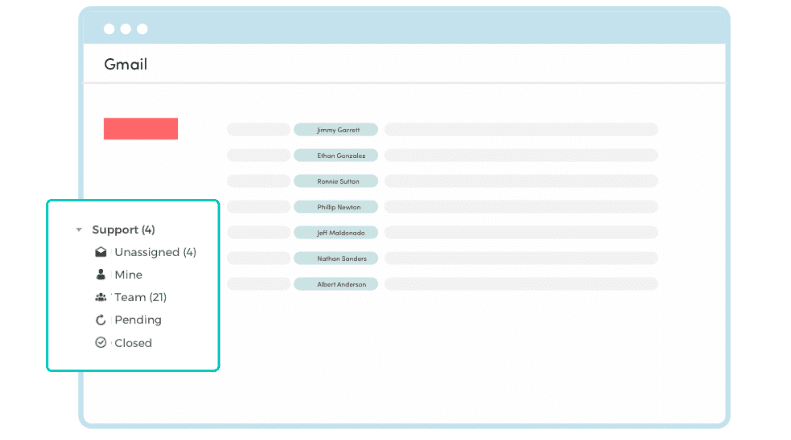Click the Gmail title
Image resolution: width=791 pixels, height=440 pixels.
tap(126, 64)
